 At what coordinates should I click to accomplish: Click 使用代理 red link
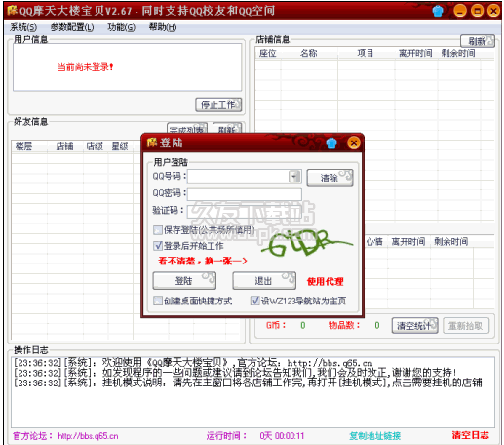coord(326,281)
